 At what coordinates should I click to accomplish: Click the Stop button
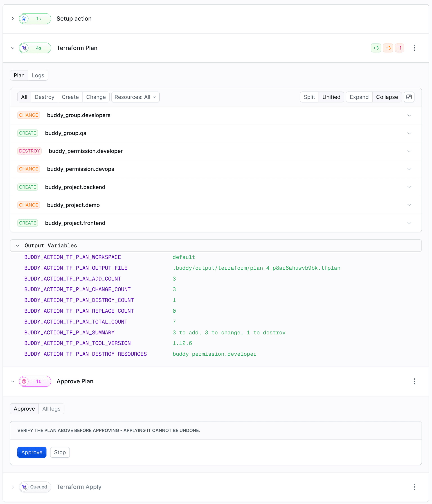60,452
